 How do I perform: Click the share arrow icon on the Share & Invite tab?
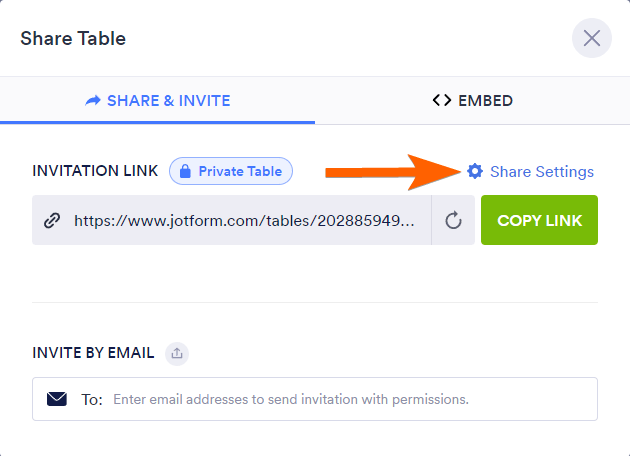(x=93, y=101)
